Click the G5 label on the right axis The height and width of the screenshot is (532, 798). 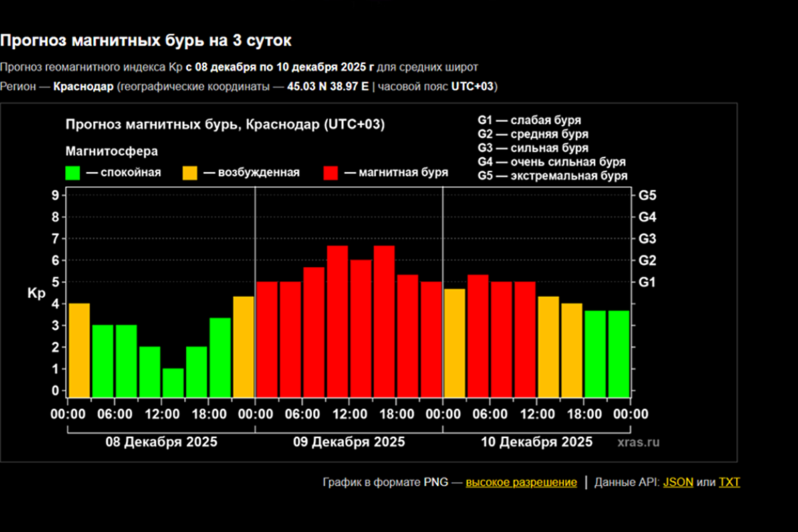(647, 196)
